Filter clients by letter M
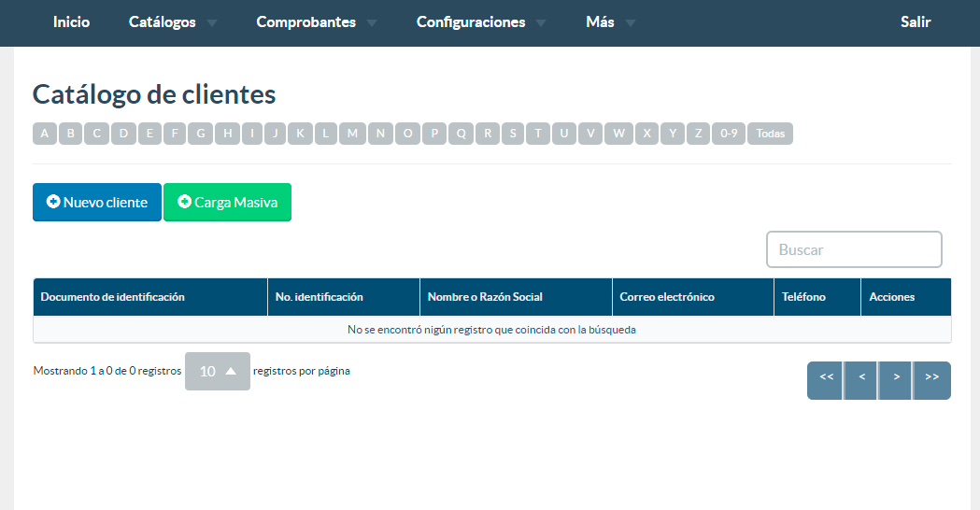 [x=352, y=134]
